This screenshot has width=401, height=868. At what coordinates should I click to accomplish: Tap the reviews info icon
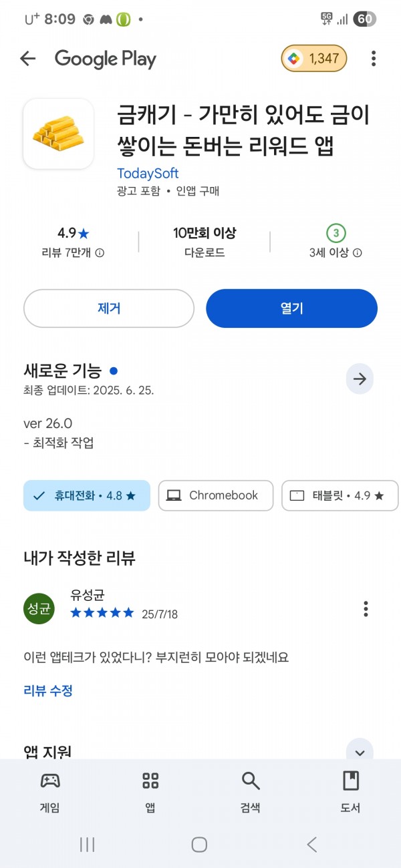(100, 253)
